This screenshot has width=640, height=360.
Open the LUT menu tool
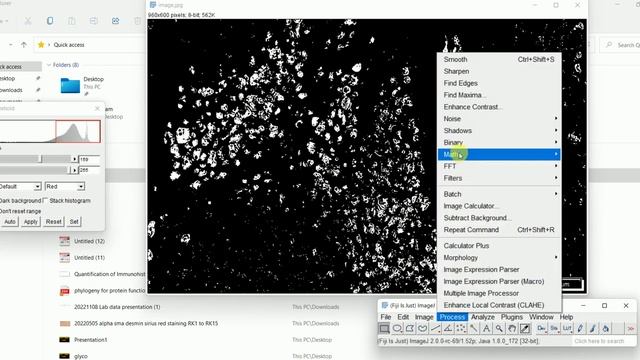pyautogui.click(x=567, y=328)
